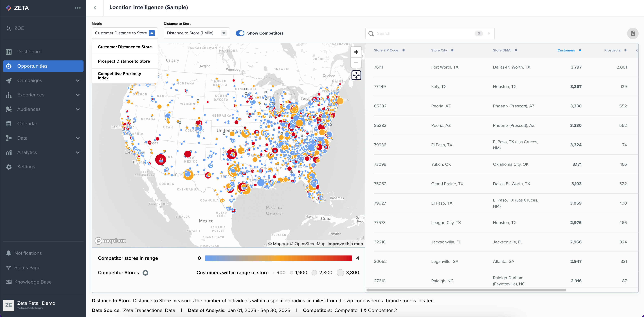Click the Analytics chart icon
The image size is (644, 317).
[9, 152]
